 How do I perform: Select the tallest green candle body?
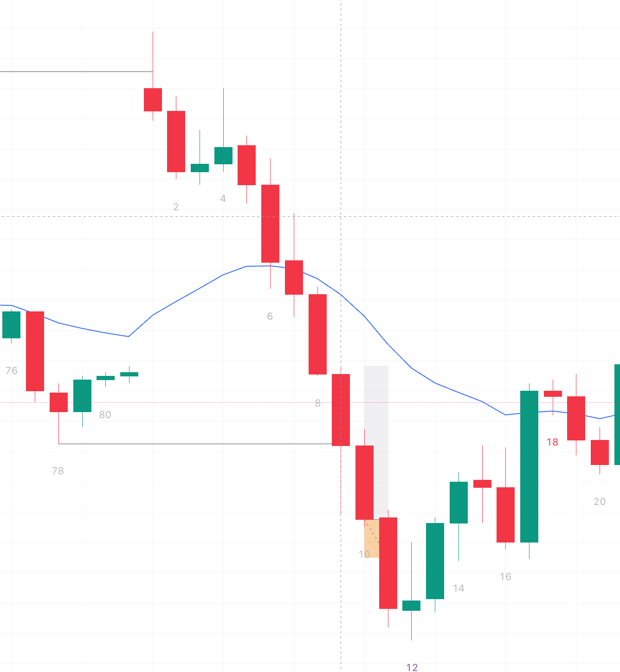point(529,466)
